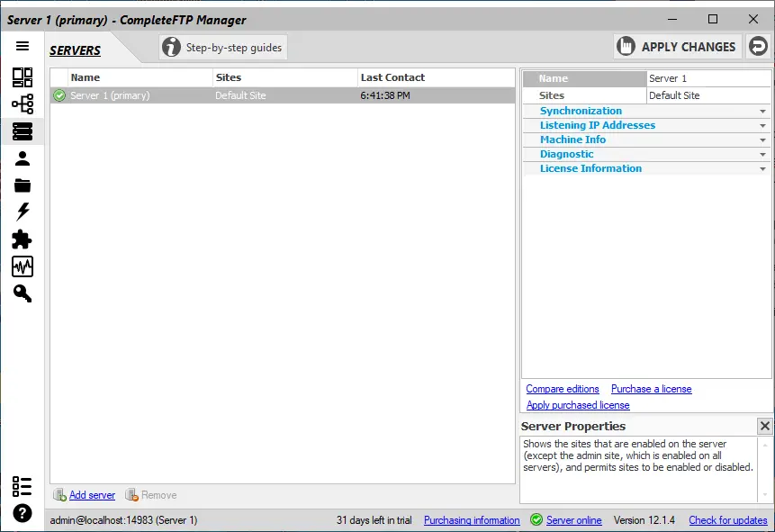The width and height of the screenshot is (775, 532).
Task: Open Step-by-step guides
Action: coord(223,47)
